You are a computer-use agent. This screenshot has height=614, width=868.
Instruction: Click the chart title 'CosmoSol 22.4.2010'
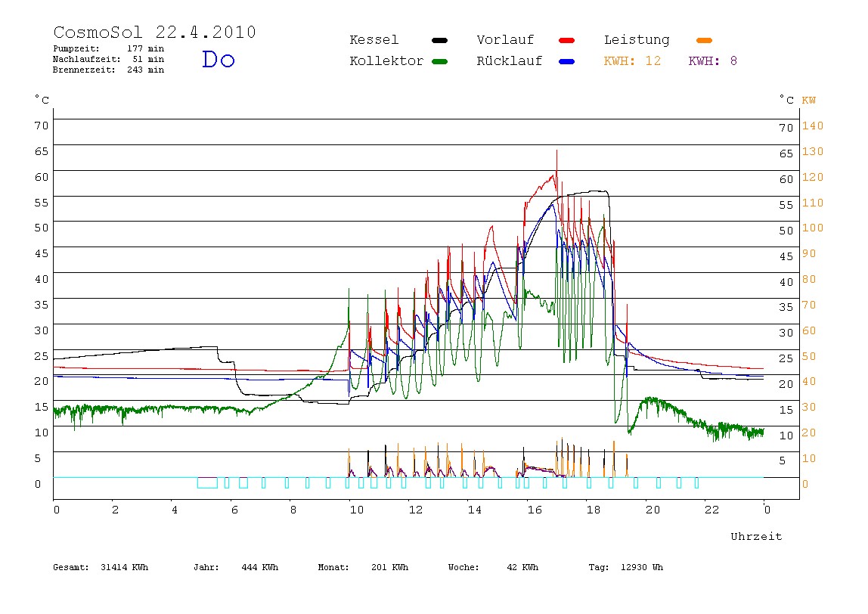(154, 32)
